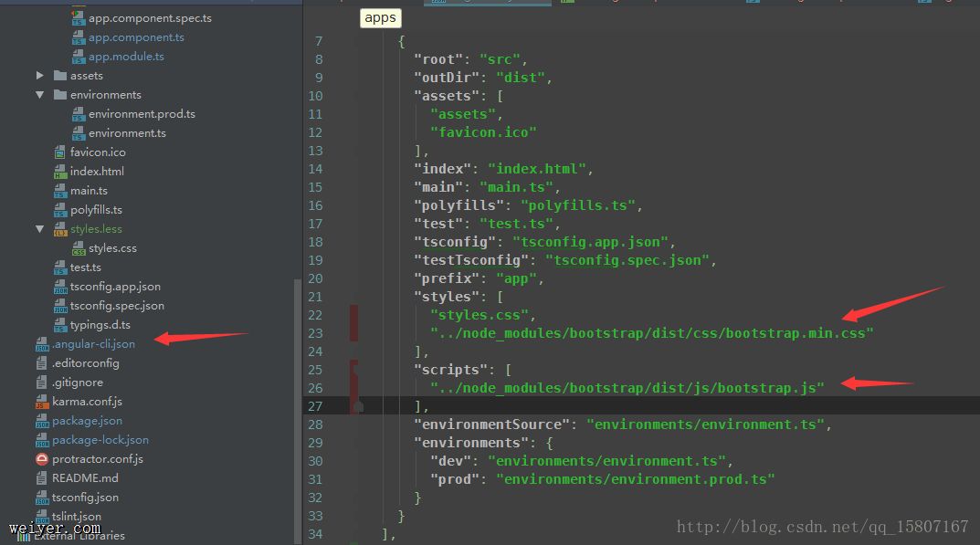The width and height of the screenshot is (980, 545).
Task: Click the "styles.css" string on line 22
Action: [x=479, y=315]
